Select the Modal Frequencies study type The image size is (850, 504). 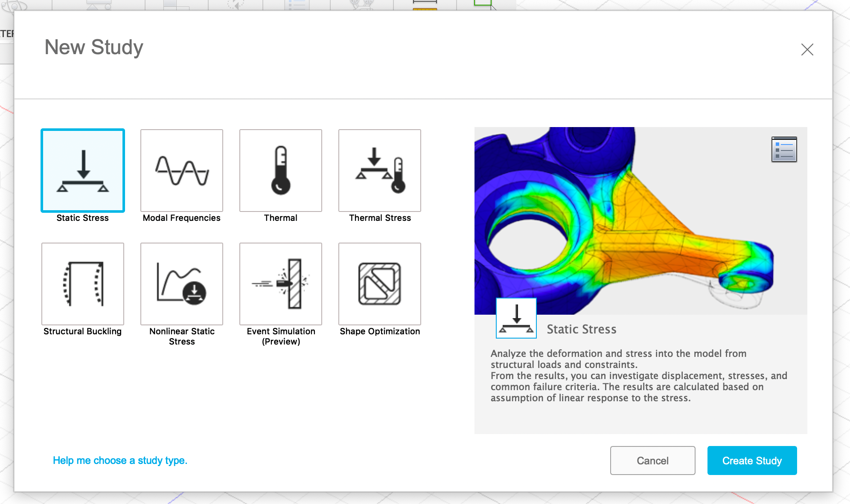[x=181, y=171]
